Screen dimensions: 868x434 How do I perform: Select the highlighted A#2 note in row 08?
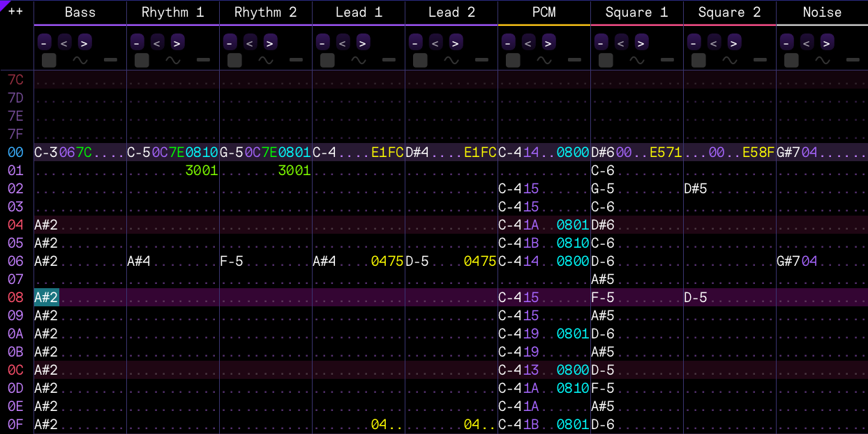tap(46, 297)
